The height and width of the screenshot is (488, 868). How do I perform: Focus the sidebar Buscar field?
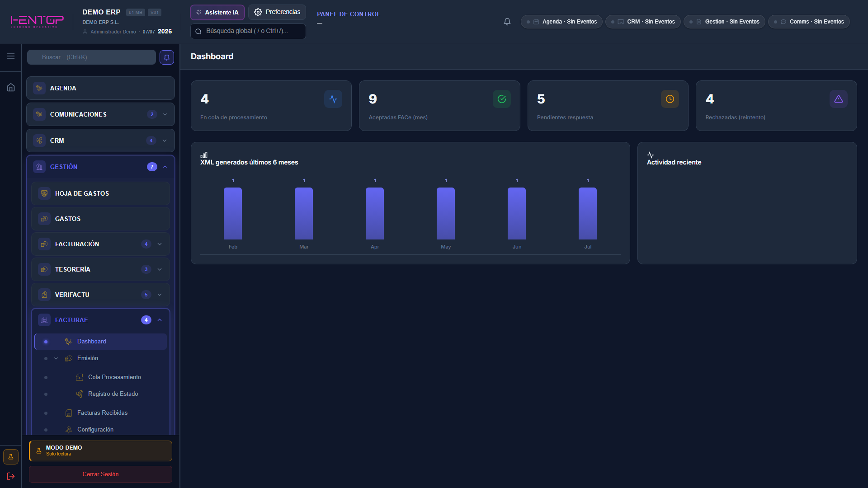[x=91, y=57]
